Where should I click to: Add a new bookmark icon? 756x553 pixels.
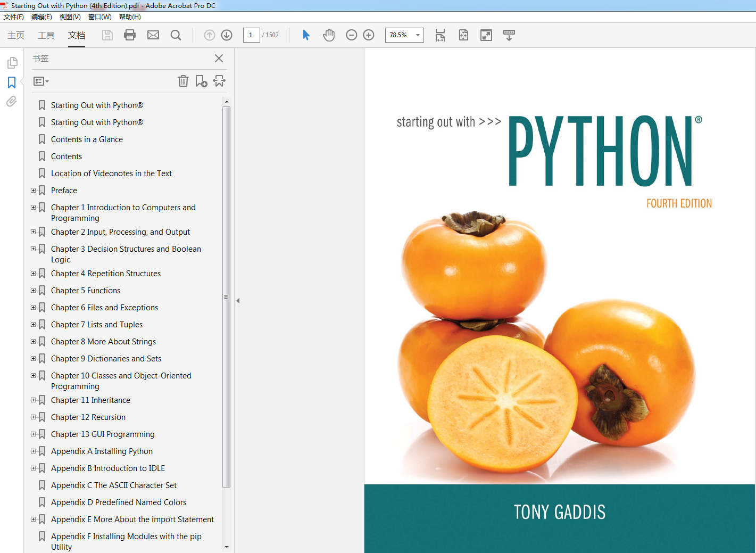tap(201, 81)
